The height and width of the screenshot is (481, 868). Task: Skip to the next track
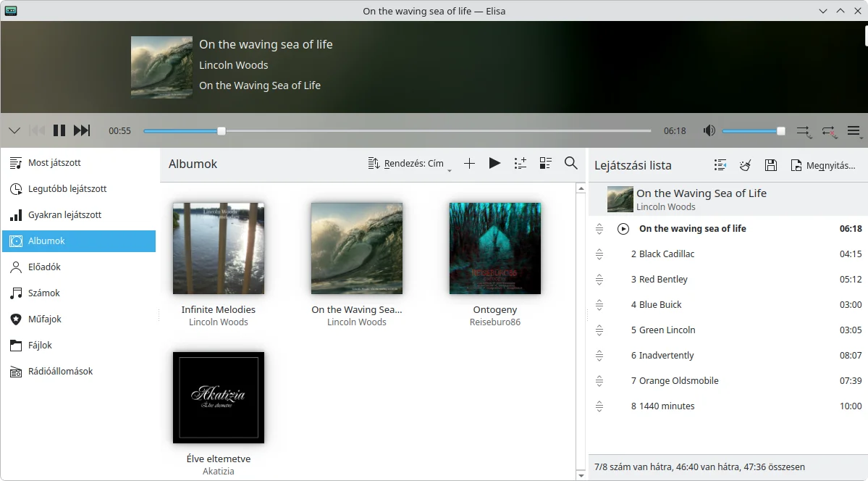point(82,131)
